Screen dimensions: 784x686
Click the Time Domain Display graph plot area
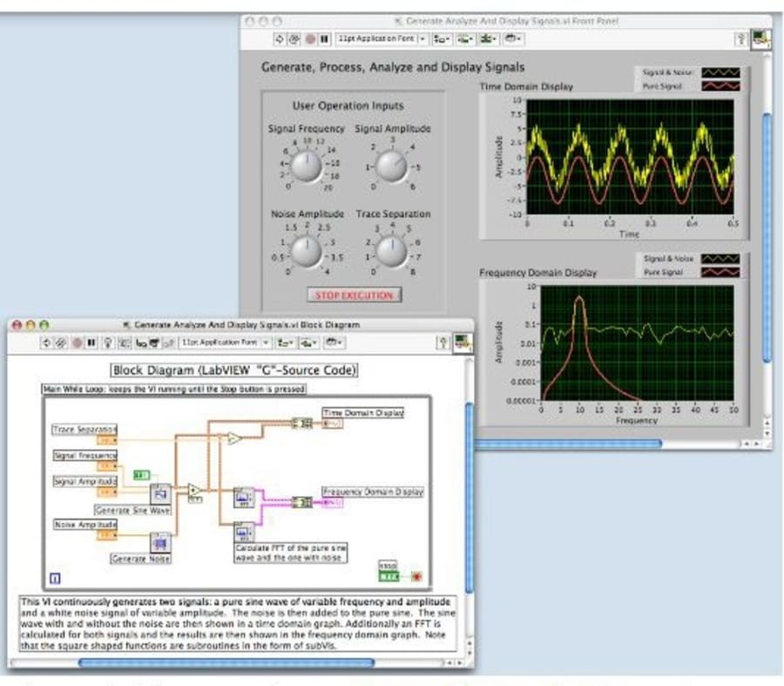coord(630,157)
